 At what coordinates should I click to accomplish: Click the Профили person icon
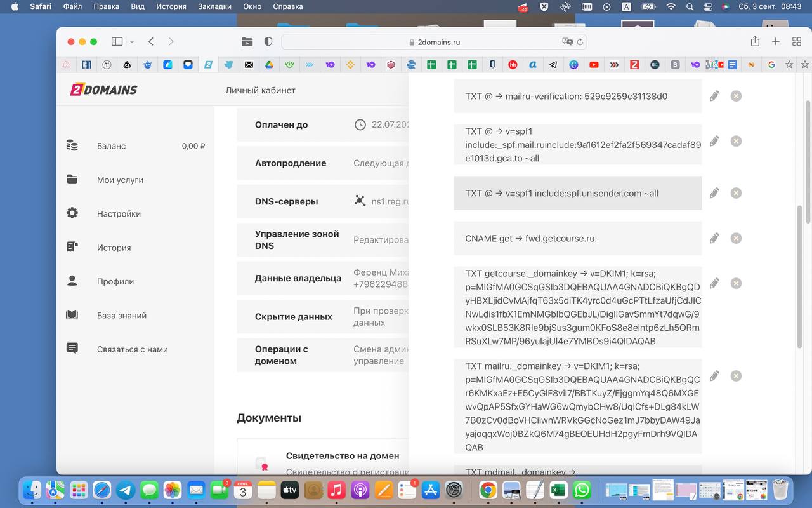[72, 281]
